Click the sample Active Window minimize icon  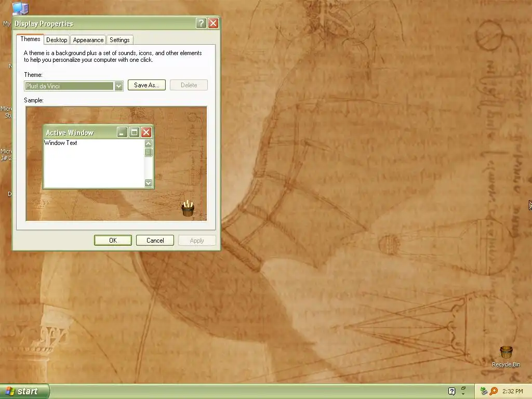tap(122, 132)
